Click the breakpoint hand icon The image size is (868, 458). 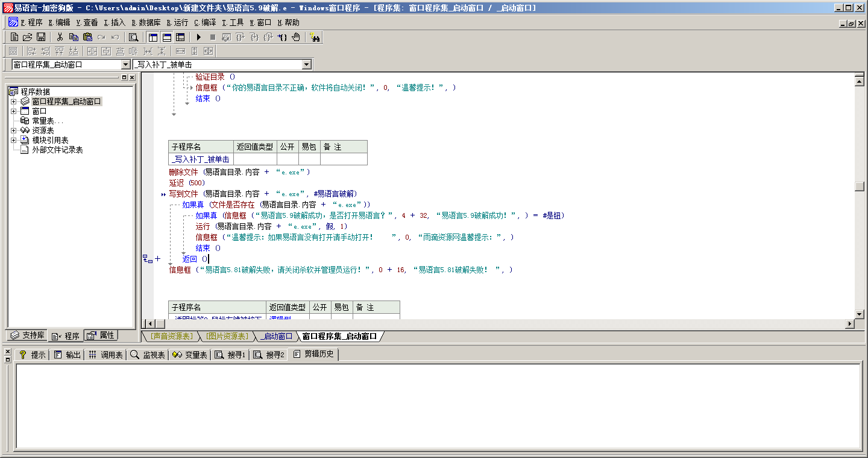(296, 37)
